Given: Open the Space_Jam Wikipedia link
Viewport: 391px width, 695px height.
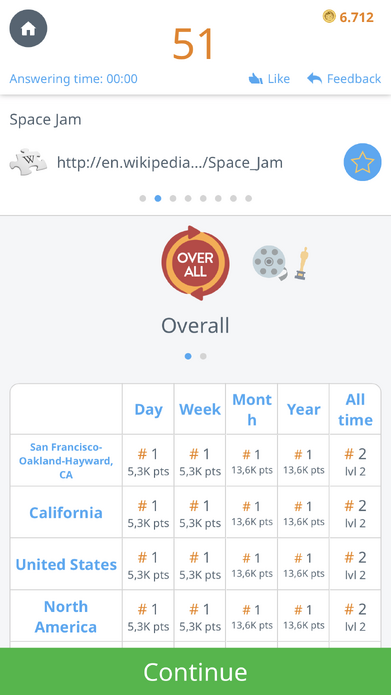Looking at the screenshot, I should click(x=170, y=163).
